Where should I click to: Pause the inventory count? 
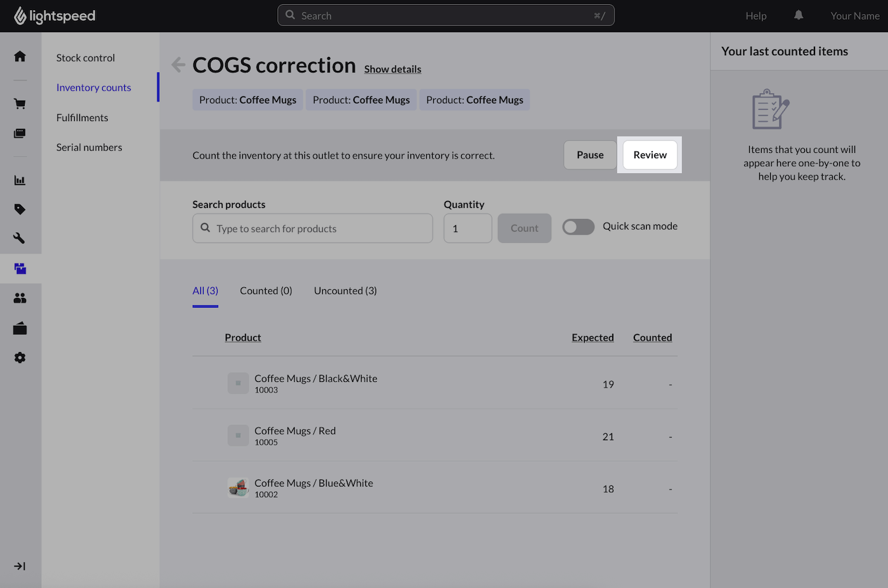tap(590, 155)
